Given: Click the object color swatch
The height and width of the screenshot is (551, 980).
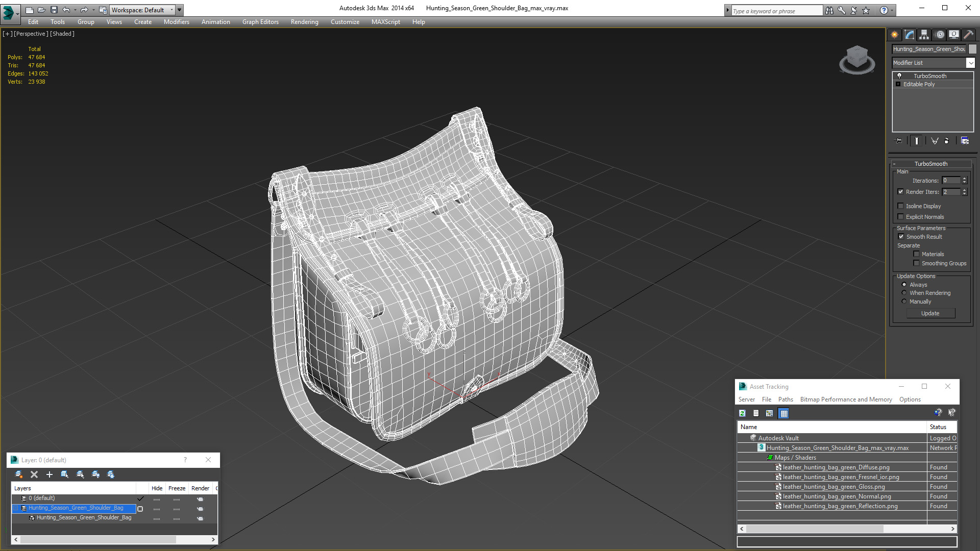Looking at the screenshot, I should coord(972,49).
